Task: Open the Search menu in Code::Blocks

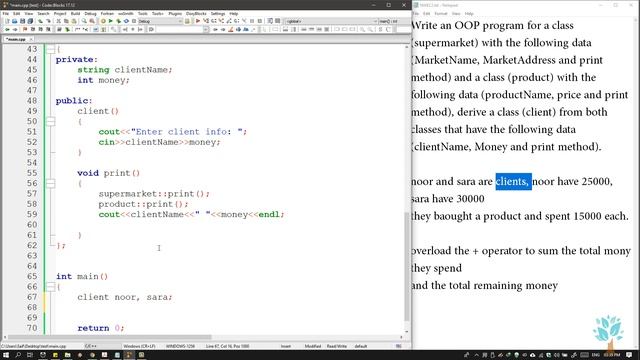Action: tap(43, 13)
